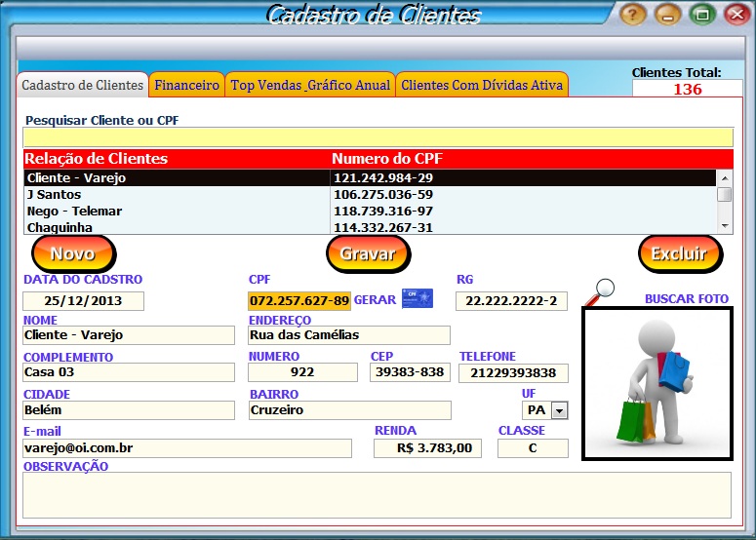Click CPF 118.739.316-97 in the list

point(383,211)
